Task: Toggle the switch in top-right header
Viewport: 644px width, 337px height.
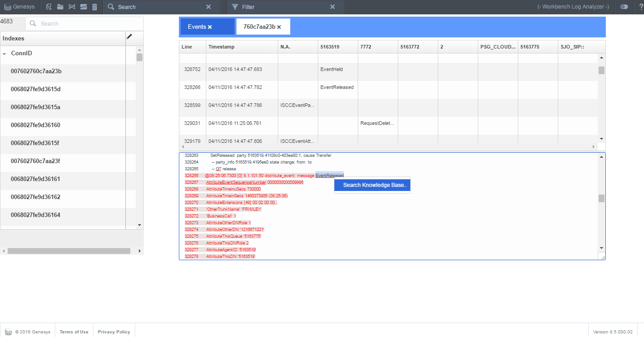Action: click(x=624, y=7)
